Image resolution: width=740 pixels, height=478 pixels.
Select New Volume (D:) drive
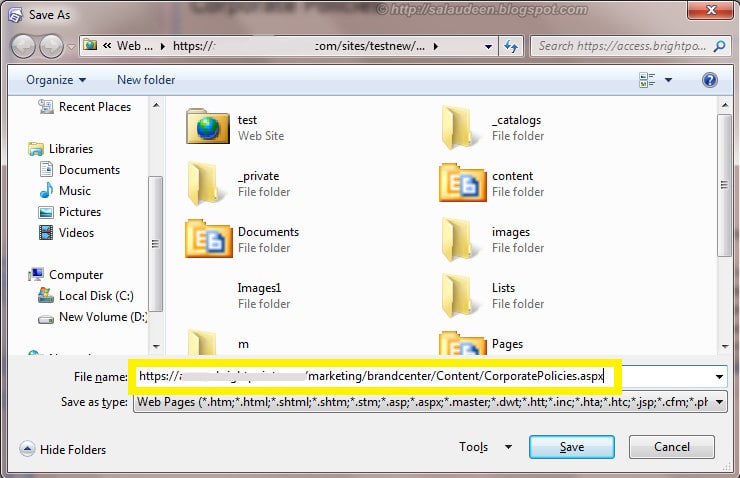(x=92, y=317)
